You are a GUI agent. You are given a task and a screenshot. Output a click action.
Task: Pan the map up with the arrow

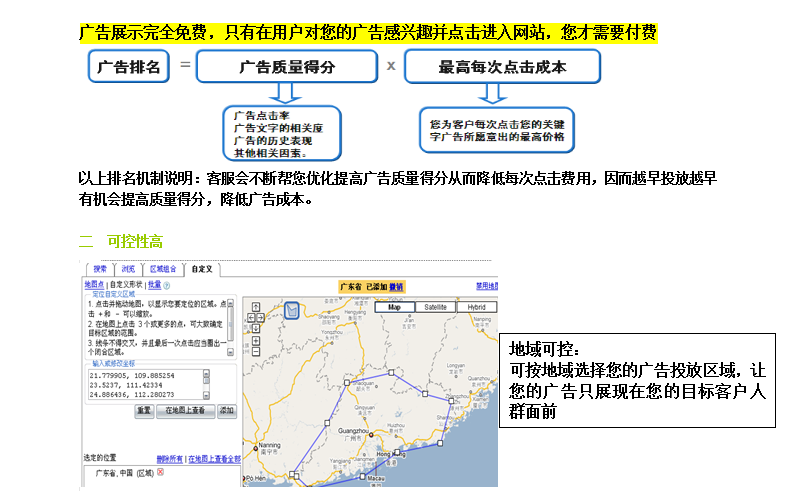[x=256, y=307]
